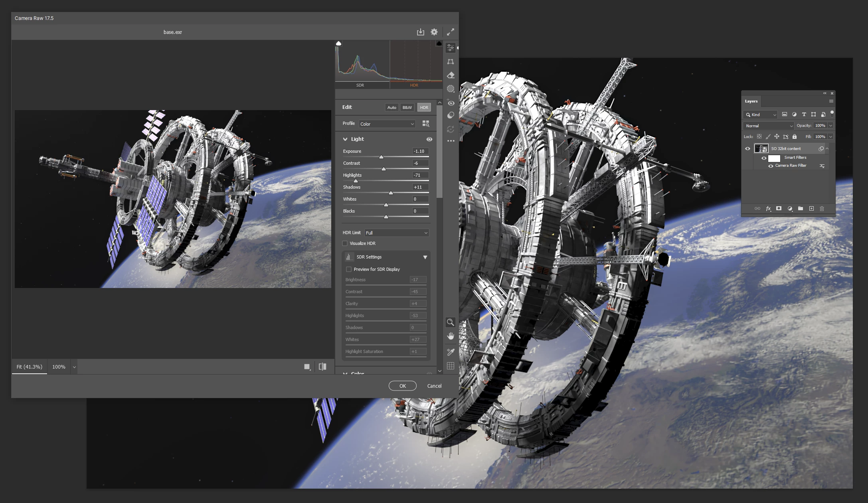Open the Masking tool
This screenshot has width=868, height=503.
point(451,89)
